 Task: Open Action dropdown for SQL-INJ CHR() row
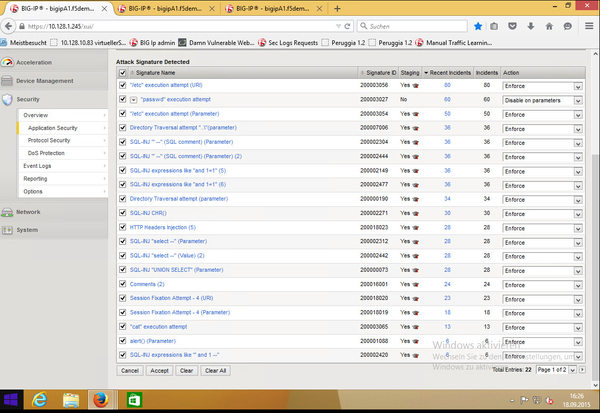click(x=543, y=214)
